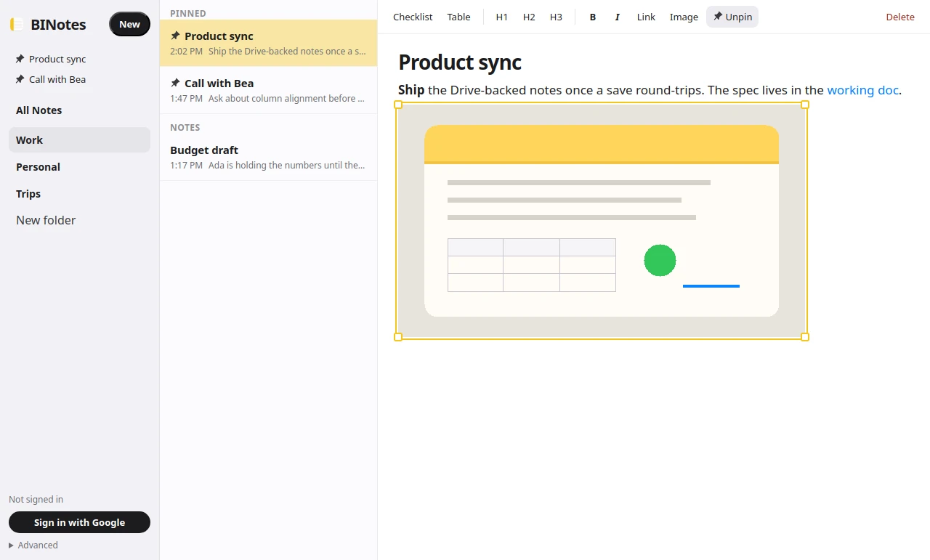Screen dimensions: 930x560
Task: Click the Product sync note title
Action: 460,62
